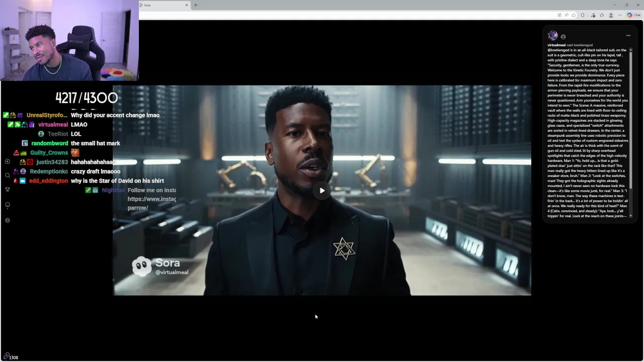Image resolution: width=644 pixels, height=362 pixels.
Task: Click the cameo person icon beside the avatar
Action: (563, 37)
